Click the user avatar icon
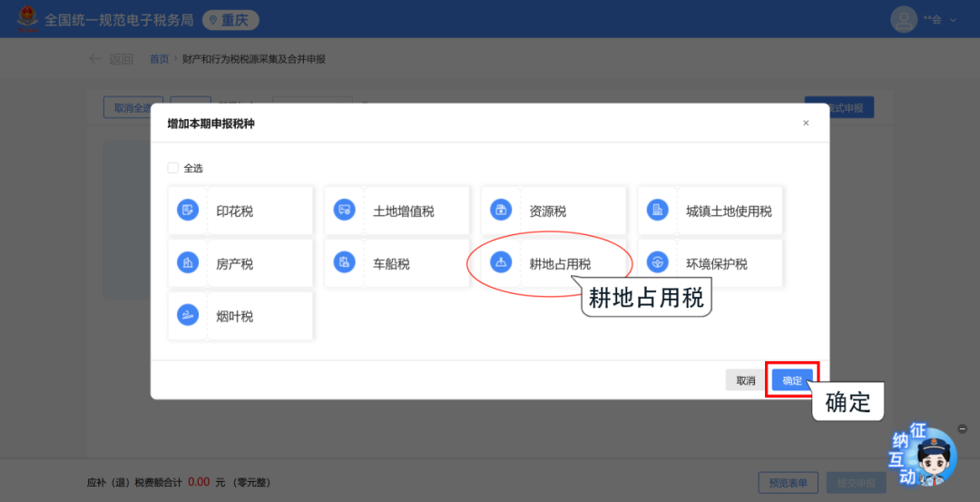 (x=904, y=19)
